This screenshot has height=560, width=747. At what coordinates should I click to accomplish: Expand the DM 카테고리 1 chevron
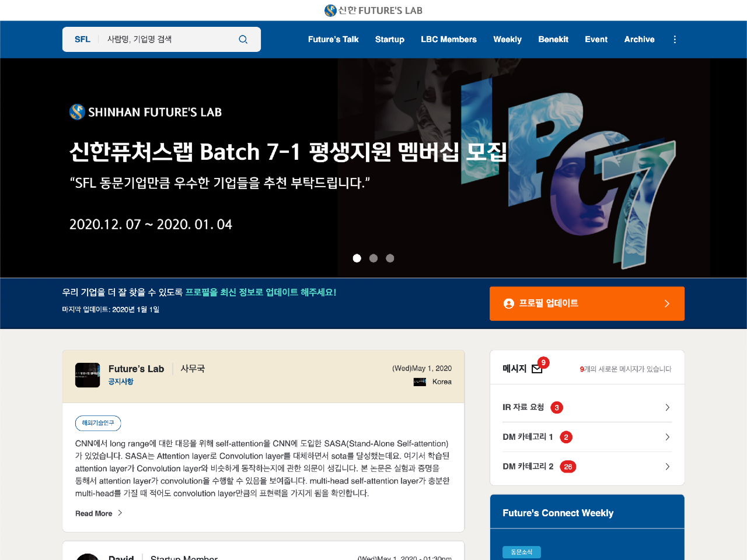[667, 437]
